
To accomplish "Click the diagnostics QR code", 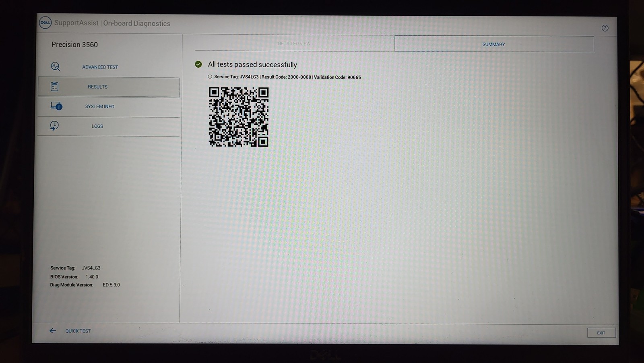I will (239, 117).
